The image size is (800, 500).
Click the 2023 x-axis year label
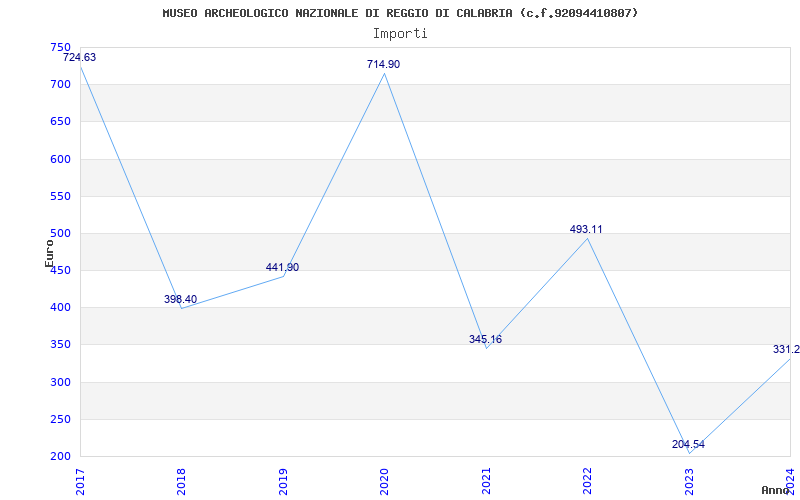(689, 480)
